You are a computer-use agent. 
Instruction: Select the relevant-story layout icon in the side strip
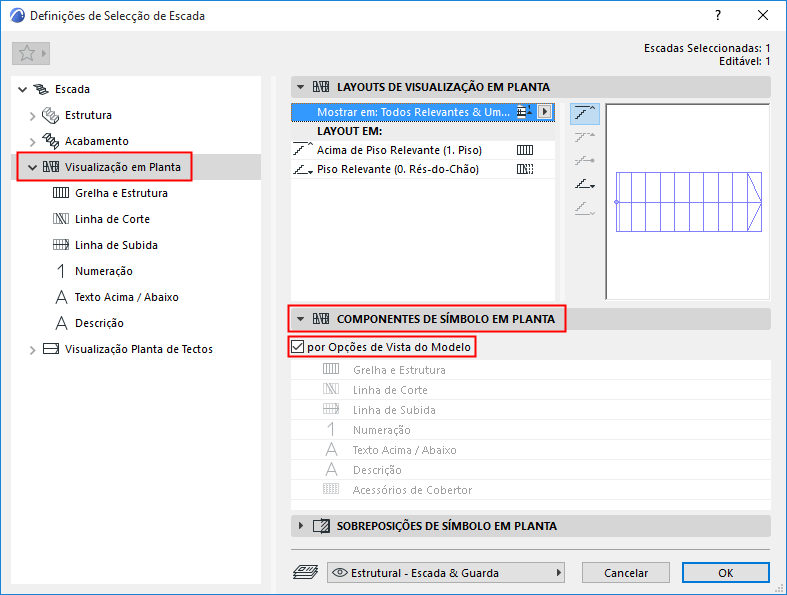pyautogui.click(x=585, y=184)
